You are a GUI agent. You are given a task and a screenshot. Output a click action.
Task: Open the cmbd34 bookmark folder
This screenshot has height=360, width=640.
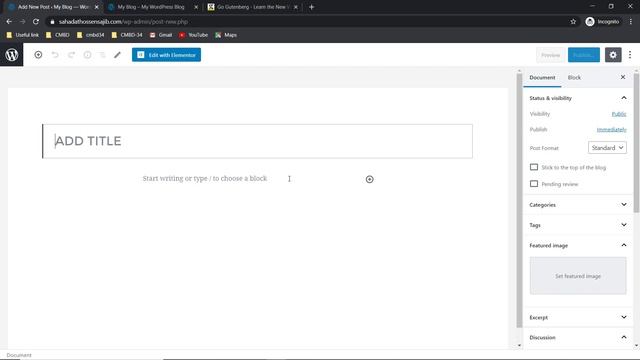coord(90,35)
